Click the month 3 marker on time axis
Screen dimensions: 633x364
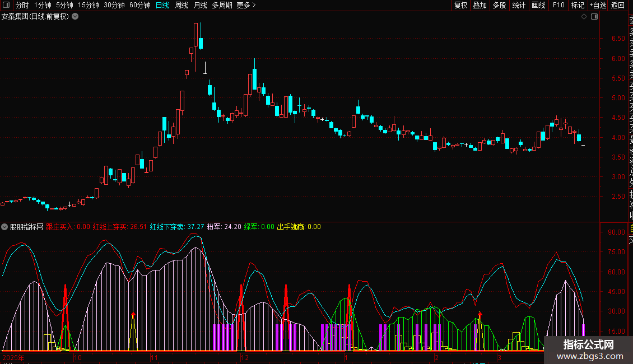coord(499,357)
